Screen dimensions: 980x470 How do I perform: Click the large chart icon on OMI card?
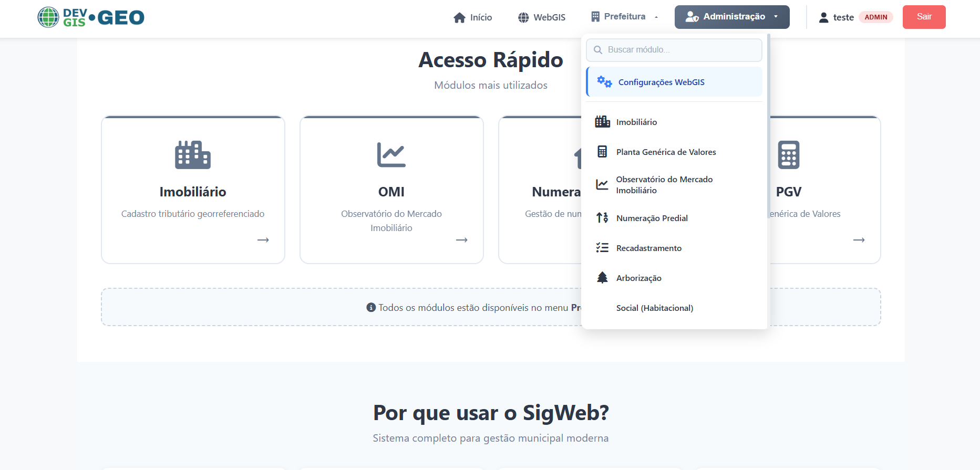pyautogui.click(x=391, y=155)
